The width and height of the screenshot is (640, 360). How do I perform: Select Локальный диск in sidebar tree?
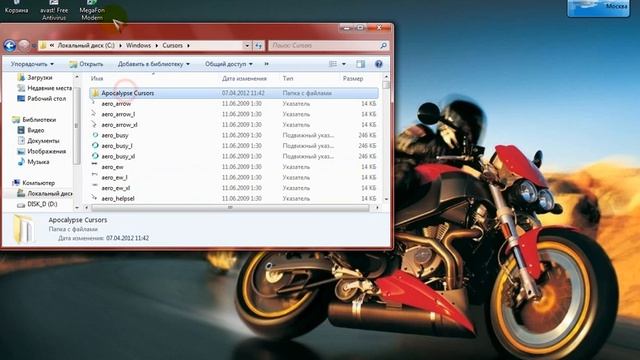tap(45, 193)
